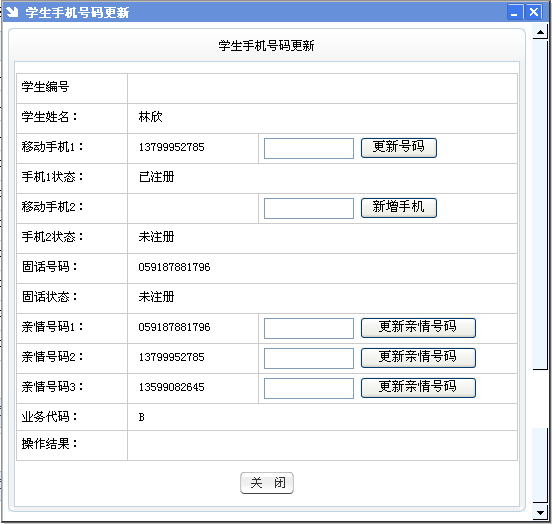Image resolution: width=552 pixels, height=524 pixels.
Task: Click the 关 闭 button
Action: [x=267, y=483]
